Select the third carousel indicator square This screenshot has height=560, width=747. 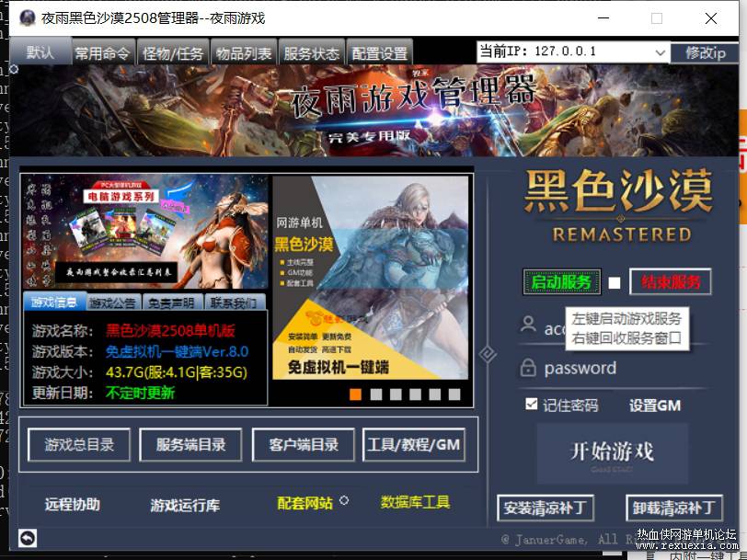click(x=396, y=394)
